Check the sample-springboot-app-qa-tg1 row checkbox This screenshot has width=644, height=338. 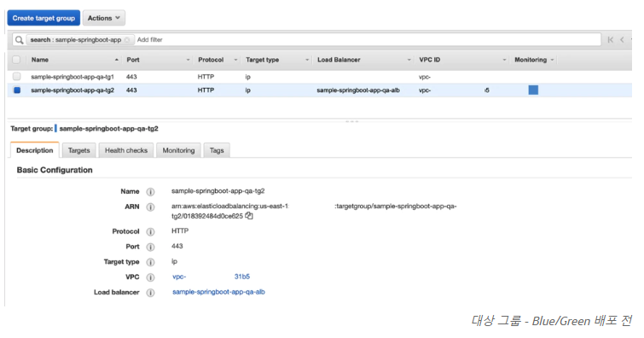tap(16, 77)
